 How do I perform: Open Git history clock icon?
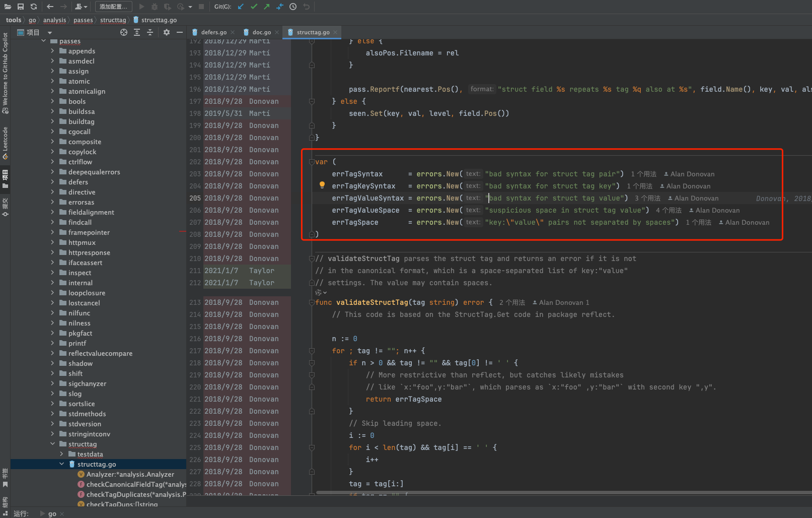click(x=293, y=7)
